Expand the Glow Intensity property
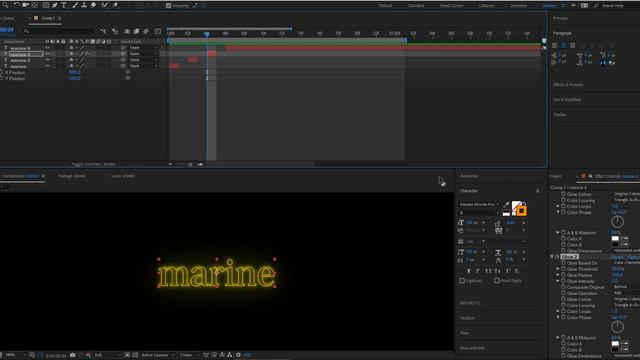The height and width of the screenshot is (360, 640). pyautogui.click(x=558, y=281)
